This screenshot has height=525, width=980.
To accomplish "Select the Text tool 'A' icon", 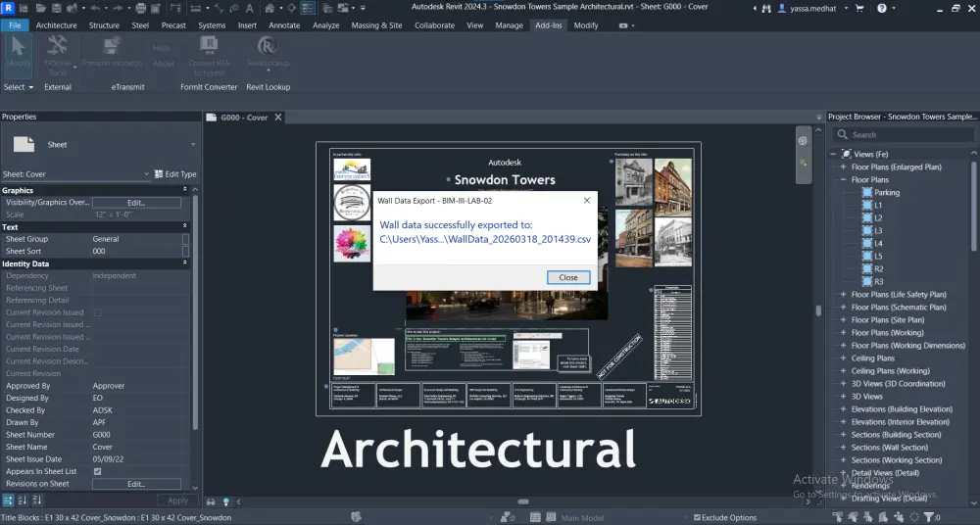I will (x=249, y=8).
